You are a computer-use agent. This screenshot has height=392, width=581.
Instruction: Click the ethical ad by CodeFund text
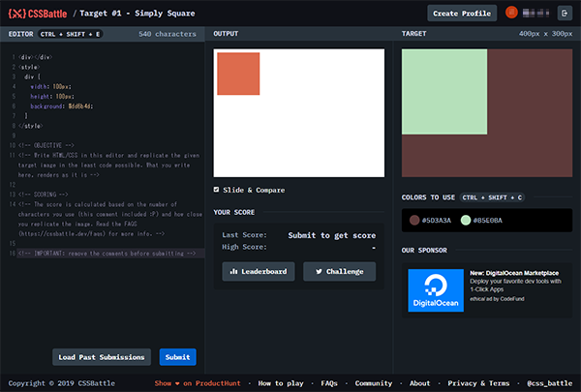(497, 299)
